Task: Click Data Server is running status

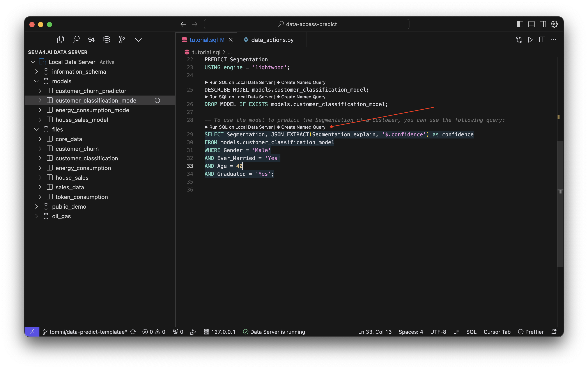Action: point(274,332)
